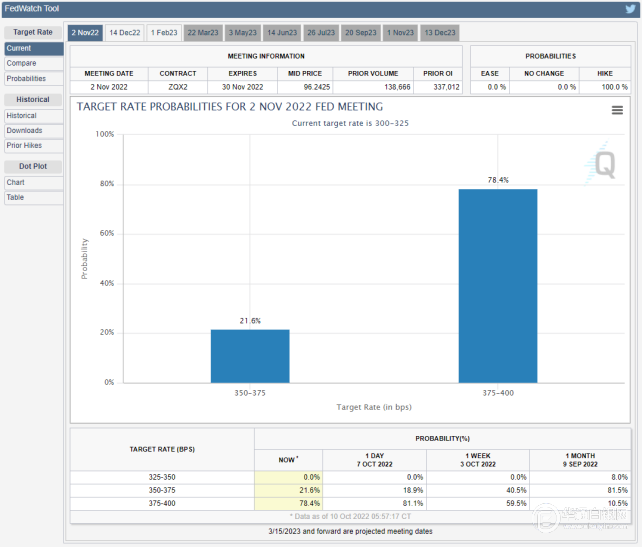Click the 1 DAY 7 OCT 2022 column header
This screenshot has height=548, width=643.
pos(374,460)
